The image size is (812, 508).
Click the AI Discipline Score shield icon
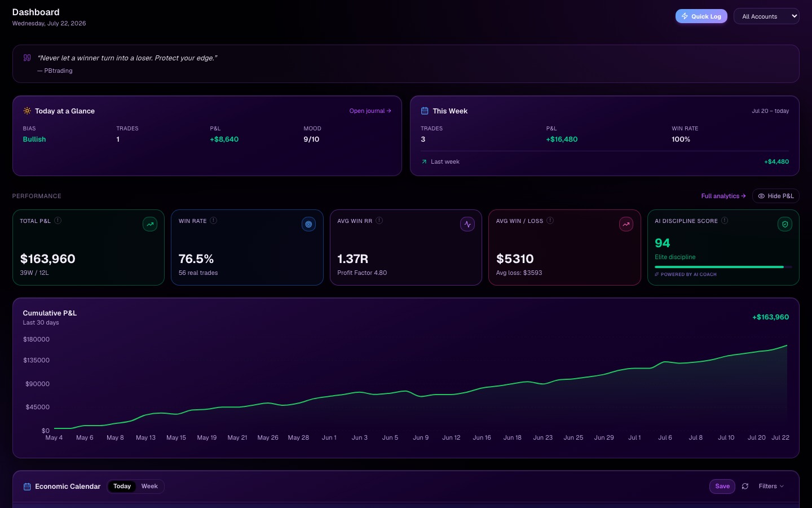[x=785, y=224]
